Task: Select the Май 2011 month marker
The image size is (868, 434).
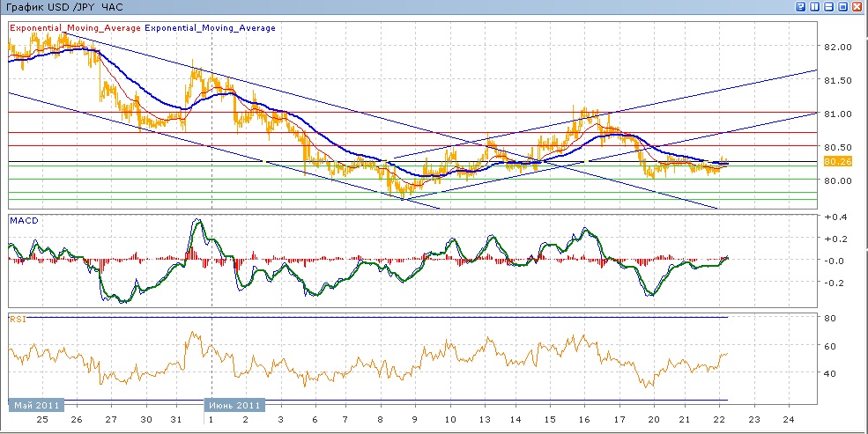Action: (35, 405)
